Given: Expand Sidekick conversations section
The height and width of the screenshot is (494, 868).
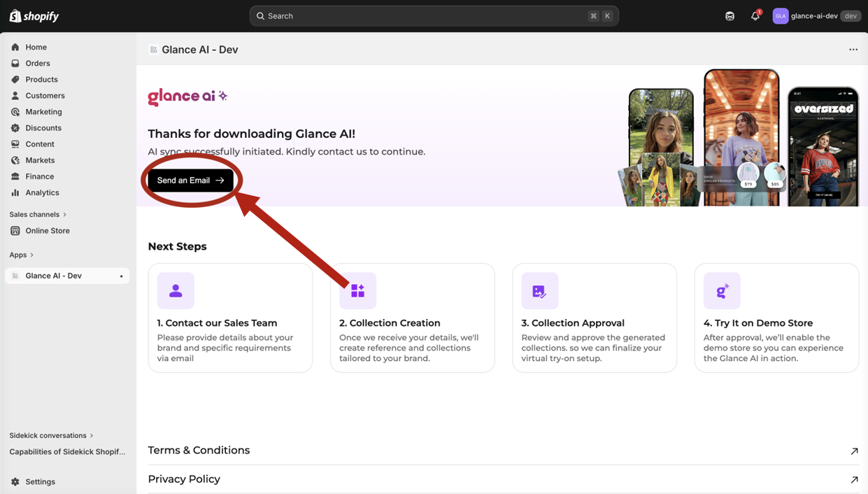Looking at the screenshot, I should [52, 435].
